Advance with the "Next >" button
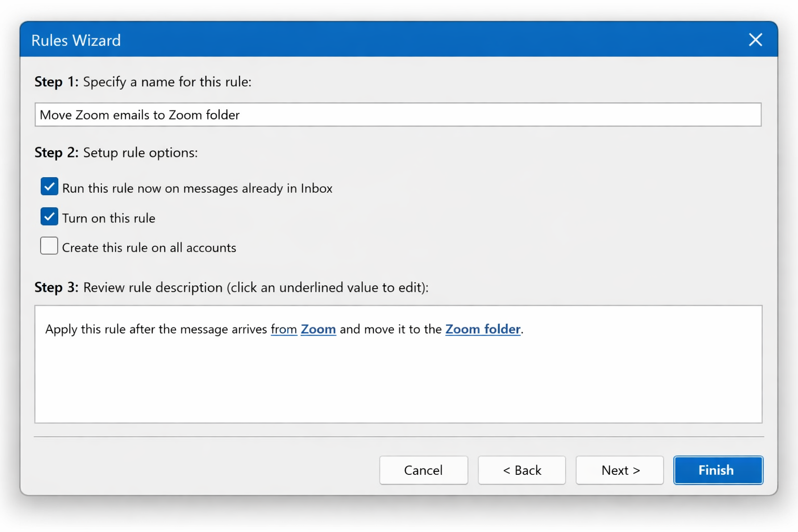Screen dimensions: 798x532 619,470
